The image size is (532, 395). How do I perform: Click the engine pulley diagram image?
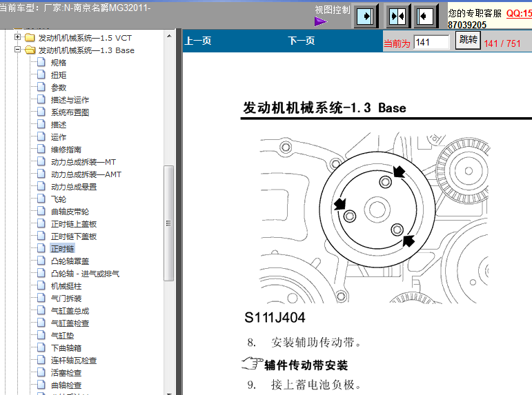tap(374, 218)
